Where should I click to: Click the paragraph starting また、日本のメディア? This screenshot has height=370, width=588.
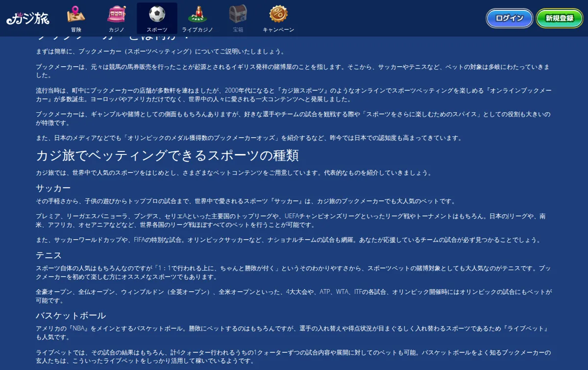pyautogui.click(x=249, y=138)
